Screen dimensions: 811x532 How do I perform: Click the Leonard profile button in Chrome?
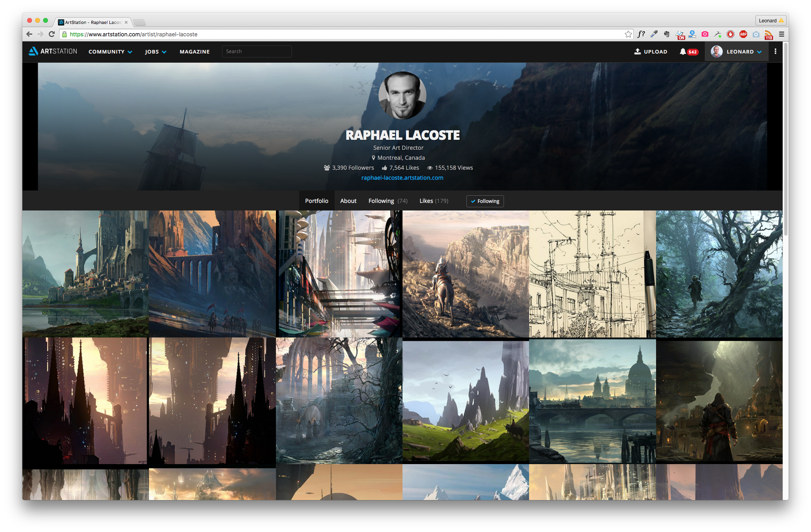771,20
